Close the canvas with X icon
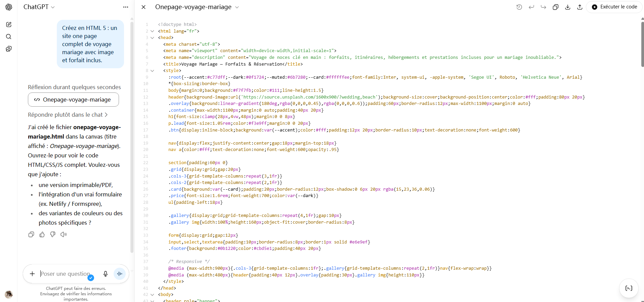The height and width of the screenshot is (302, 644). [144, 7]
